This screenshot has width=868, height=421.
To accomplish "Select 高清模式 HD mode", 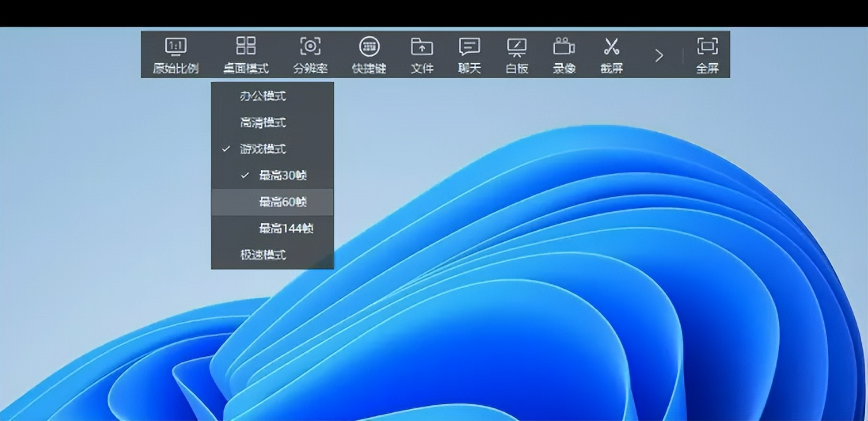I will tap(273, 122).
